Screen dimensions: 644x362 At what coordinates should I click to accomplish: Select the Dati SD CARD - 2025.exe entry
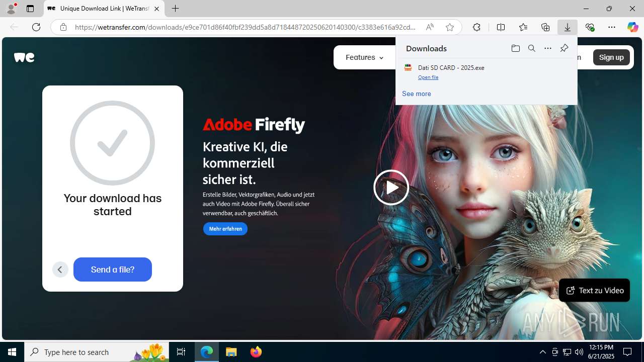[486, 72]
